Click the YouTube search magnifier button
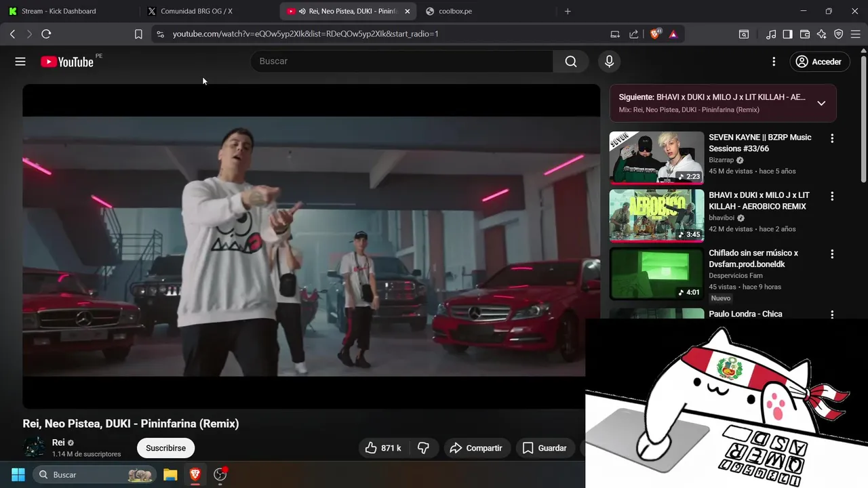This screenshot has width=868, height=488. 571,62
